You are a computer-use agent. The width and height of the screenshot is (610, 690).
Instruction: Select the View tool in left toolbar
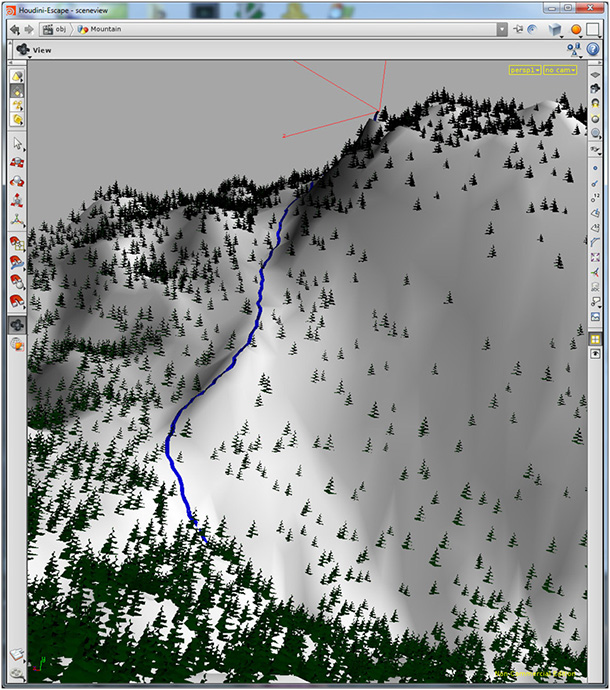pyautogui.click(x=17, y=325)
